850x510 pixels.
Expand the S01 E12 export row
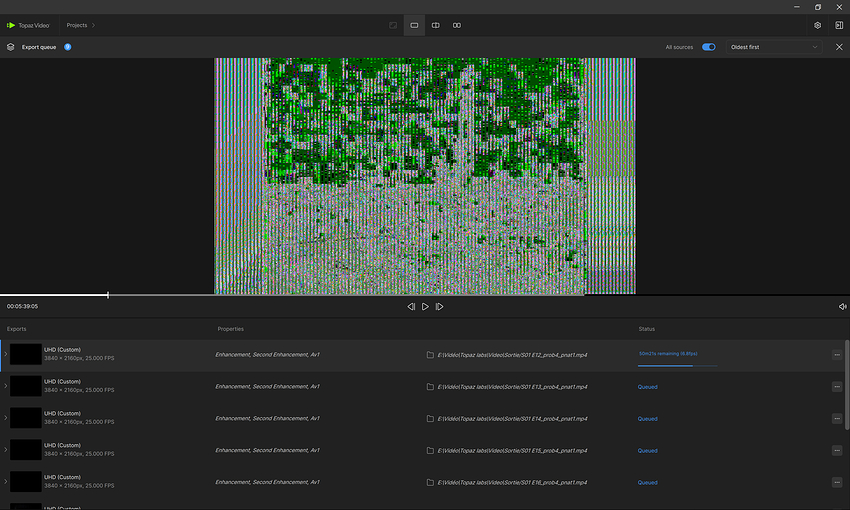coord(5,354)
